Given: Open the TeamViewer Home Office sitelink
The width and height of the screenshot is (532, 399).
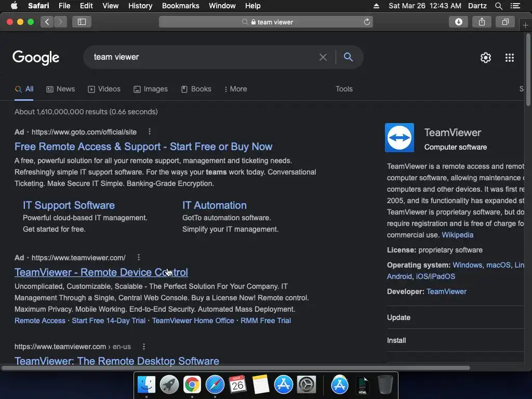Looking at the screenshot, I should pyautogui.click(x=193, y=321).
